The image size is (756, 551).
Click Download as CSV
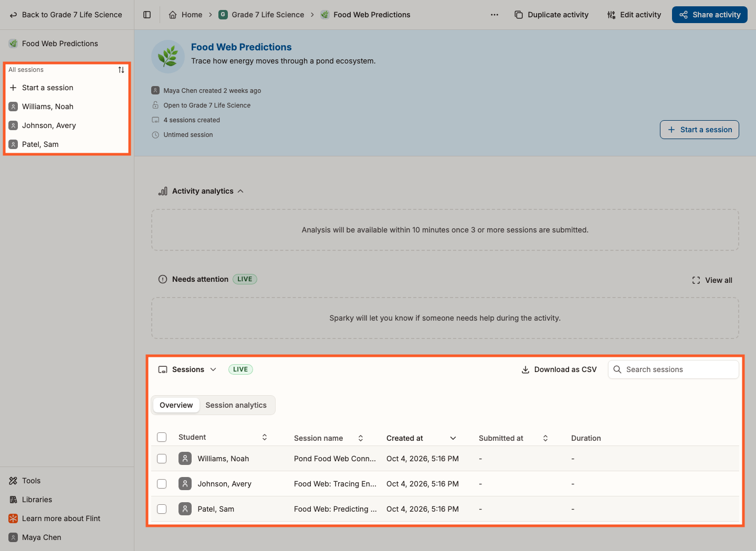coord(559,369)
